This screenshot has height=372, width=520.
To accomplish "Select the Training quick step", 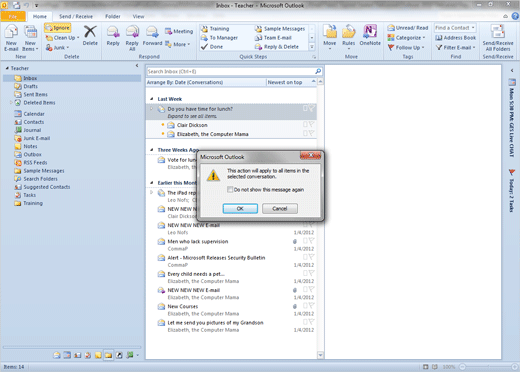I will (215, 29).
